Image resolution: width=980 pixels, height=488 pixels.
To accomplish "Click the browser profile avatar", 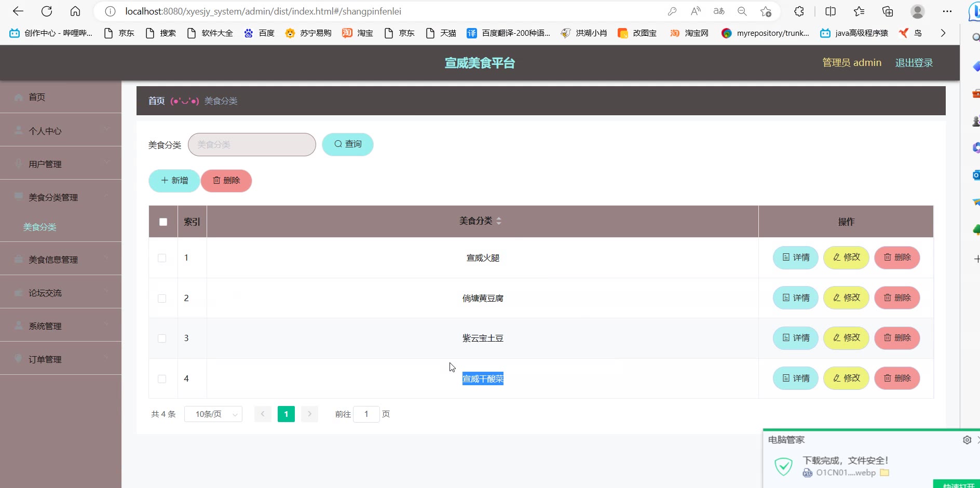I will 918,11.
